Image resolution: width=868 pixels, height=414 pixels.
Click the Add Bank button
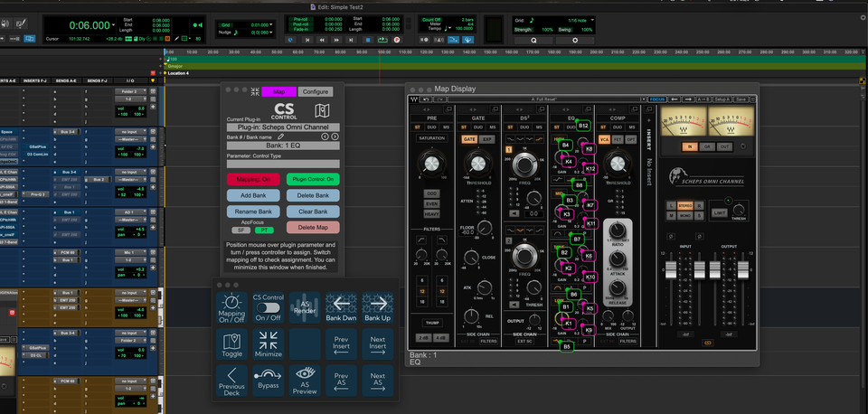click(252, 194)
